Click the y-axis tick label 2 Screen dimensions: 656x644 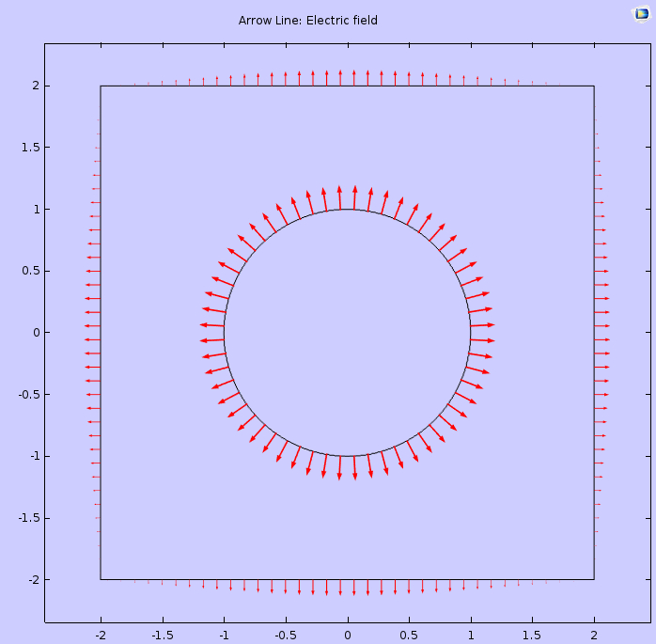(33, 86)
